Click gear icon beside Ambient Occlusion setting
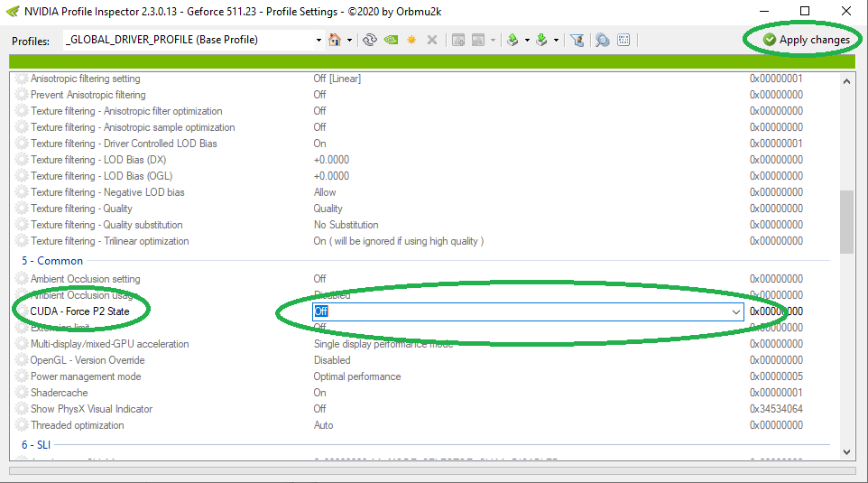The width and height of the screenshot is (868, 483). click(21, 279)
